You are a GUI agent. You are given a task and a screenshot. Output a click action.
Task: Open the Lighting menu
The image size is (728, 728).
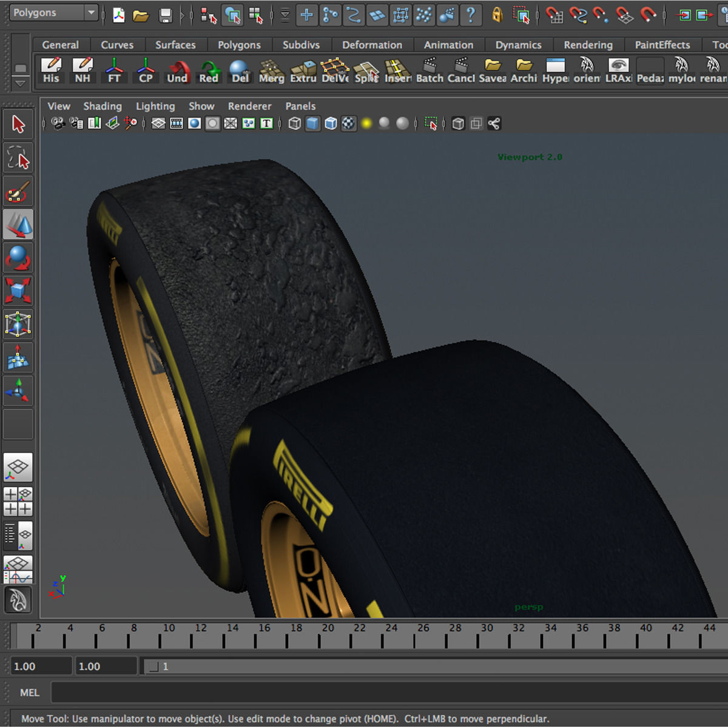point(155,106)
